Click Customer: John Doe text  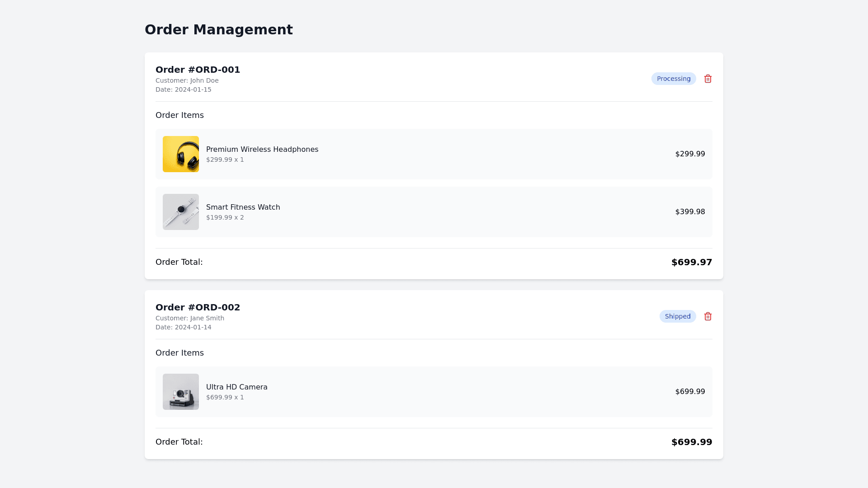click(187, 80)
